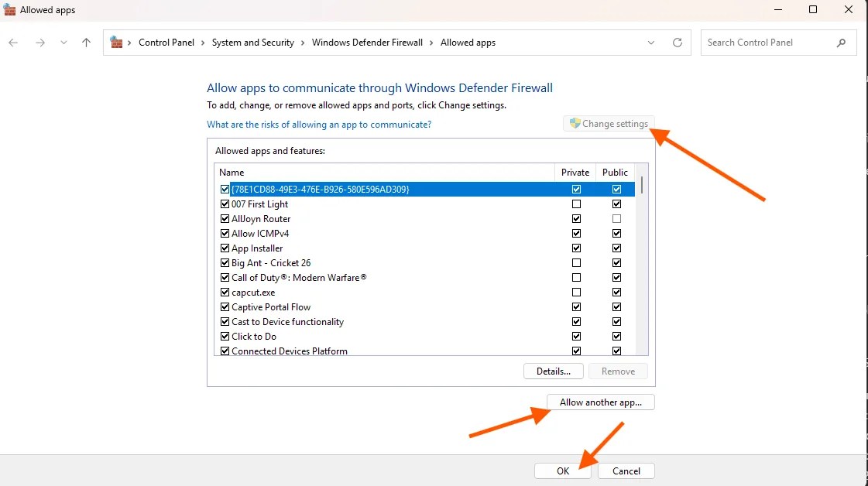Uncheck Public for Captive Portal Flow

pos(616,306)
